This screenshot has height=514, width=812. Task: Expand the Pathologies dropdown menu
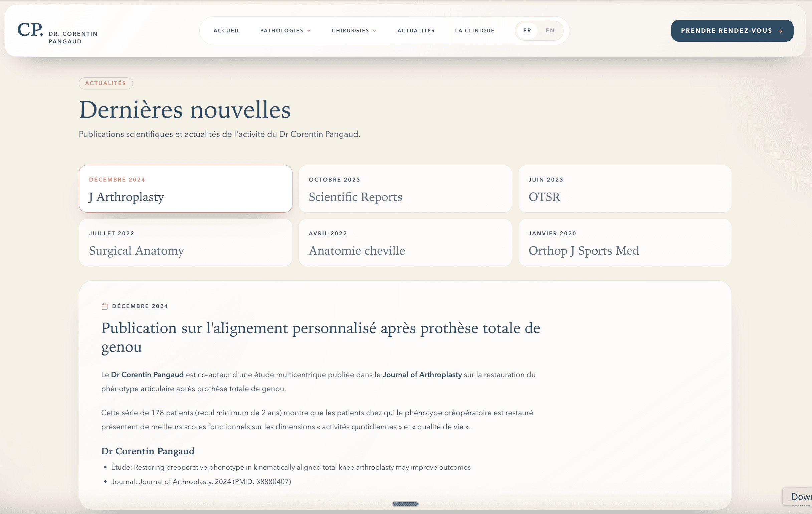285,30
